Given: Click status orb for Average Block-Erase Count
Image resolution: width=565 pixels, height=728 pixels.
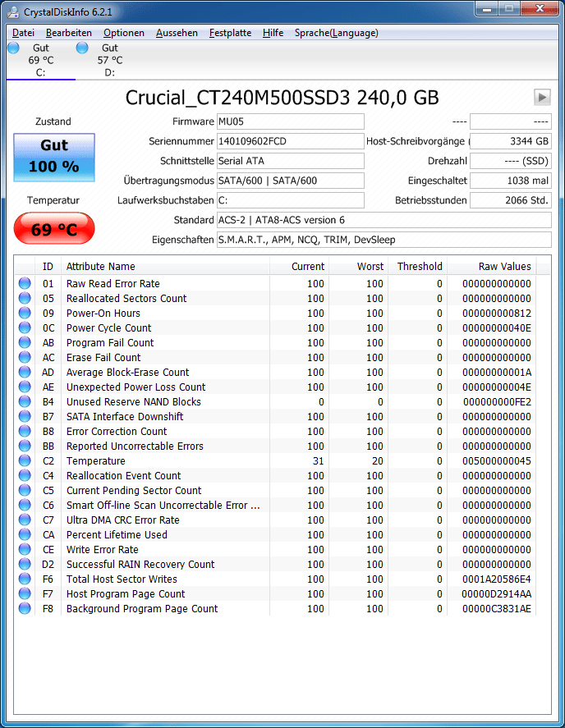Looking at the screenshot, I should pyautogui.click(x=25, y=372).
